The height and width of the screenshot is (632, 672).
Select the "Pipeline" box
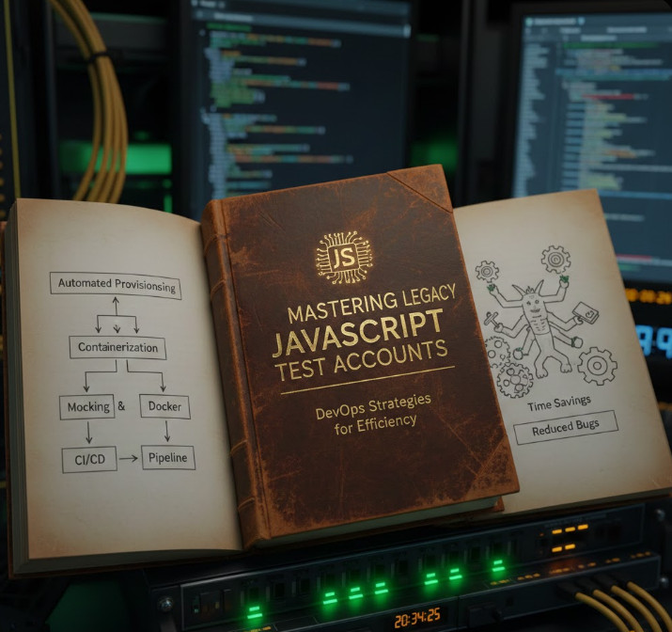point(168,457)
